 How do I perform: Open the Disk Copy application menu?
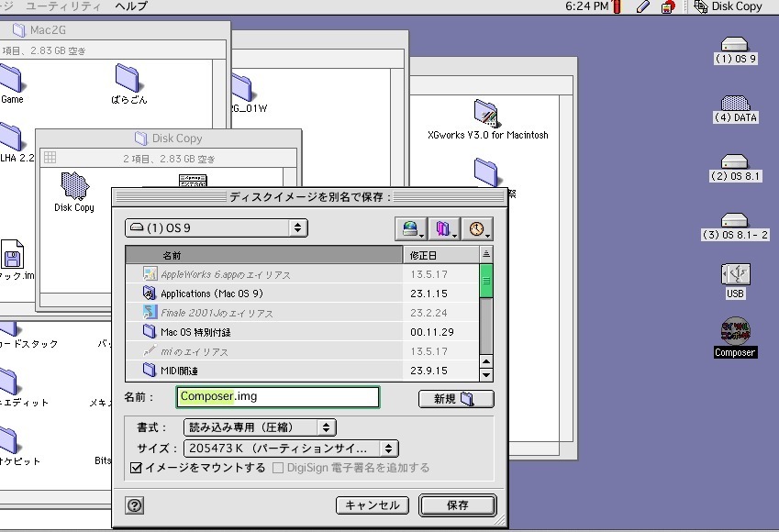728,6
